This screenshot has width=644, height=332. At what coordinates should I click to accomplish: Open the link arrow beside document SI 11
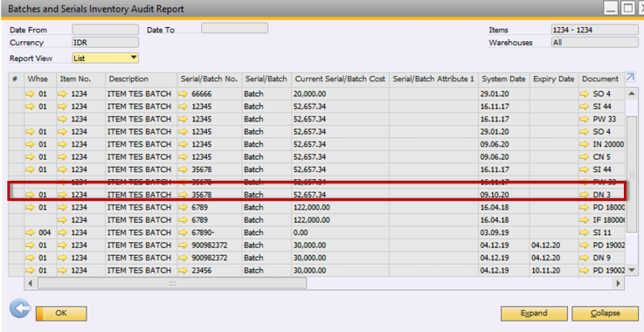tap(584, 232)
